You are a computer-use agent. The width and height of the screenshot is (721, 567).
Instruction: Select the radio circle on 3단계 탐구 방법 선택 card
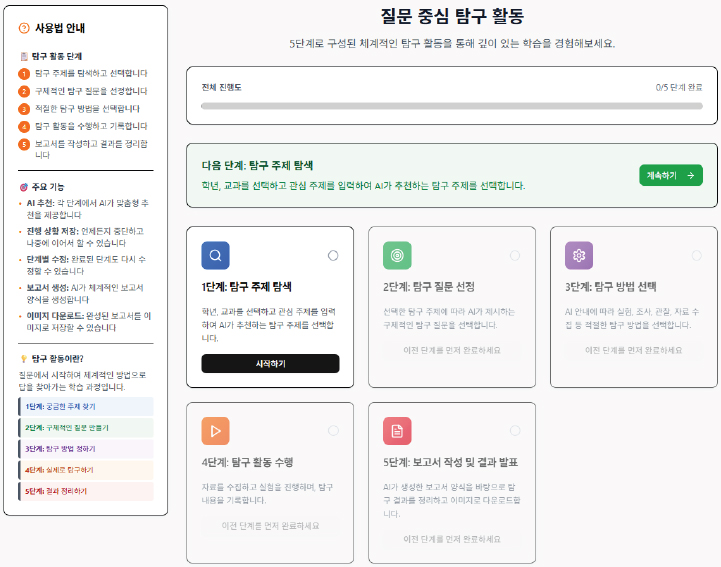[x=697, y=255]
